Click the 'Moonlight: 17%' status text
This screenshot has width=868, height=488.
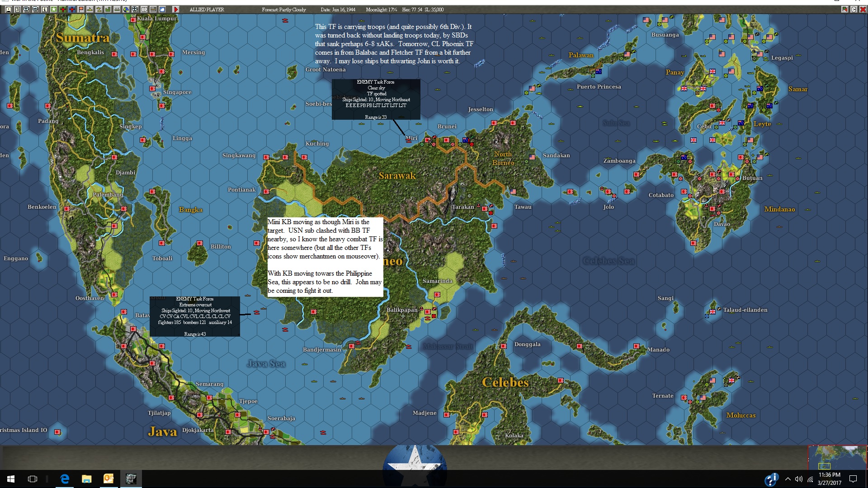coord(381,9)
